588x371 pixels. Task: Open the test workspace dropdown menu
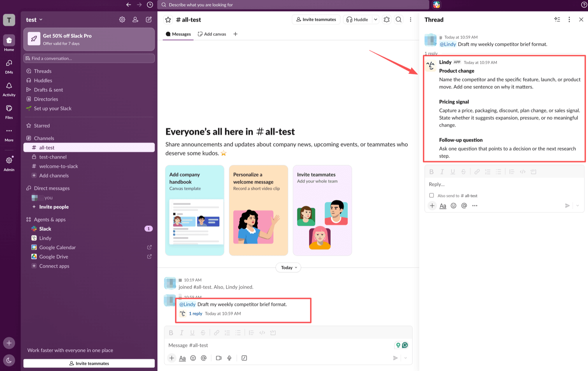click(x=34, y=20)
